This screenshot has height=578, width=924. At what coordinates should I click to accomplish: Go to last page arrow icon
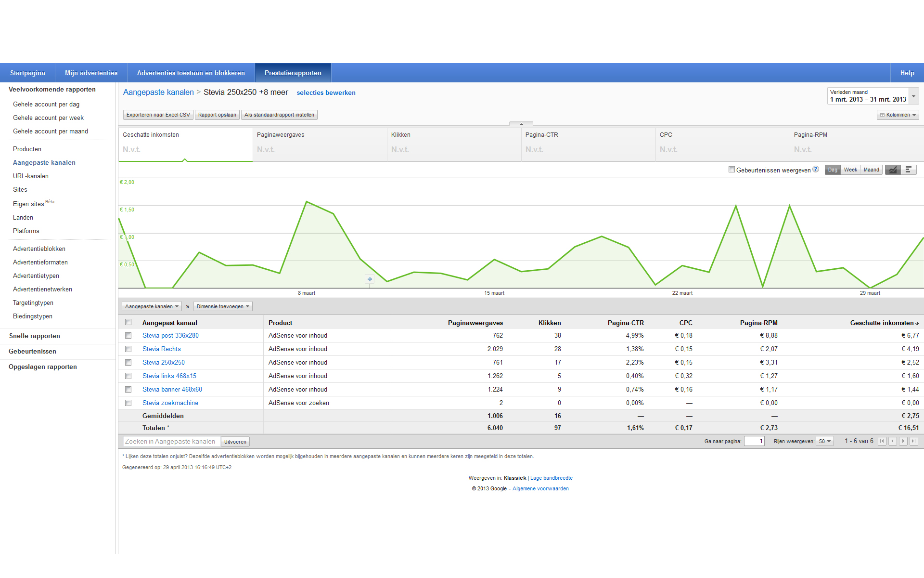[914, 441]
